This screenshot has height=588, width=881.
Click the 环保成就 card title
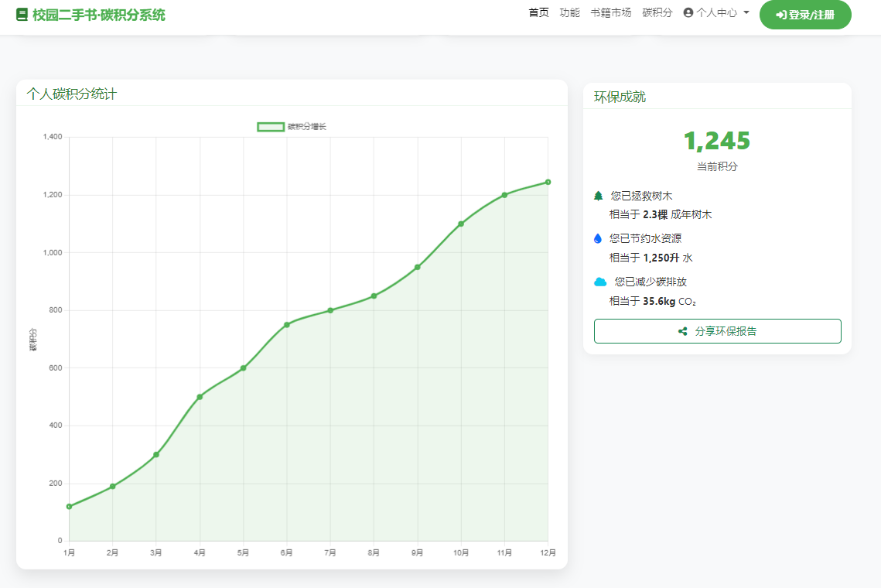click(620, 97)
